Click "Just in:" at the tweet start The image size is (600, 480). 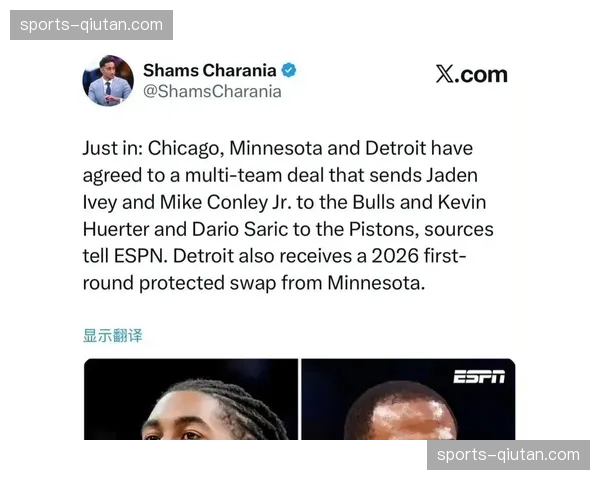[113, 148]
